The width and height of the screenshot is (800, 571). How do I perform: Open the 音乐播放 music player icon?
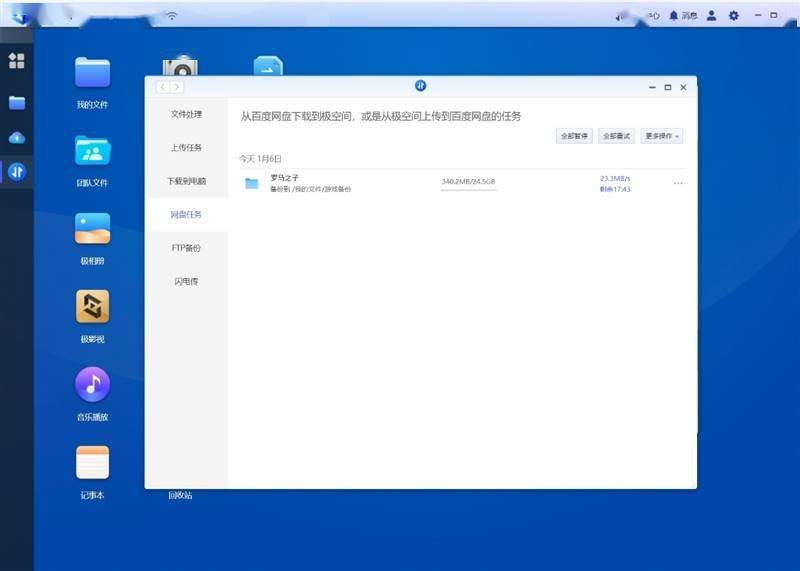(x=92, y=385)
